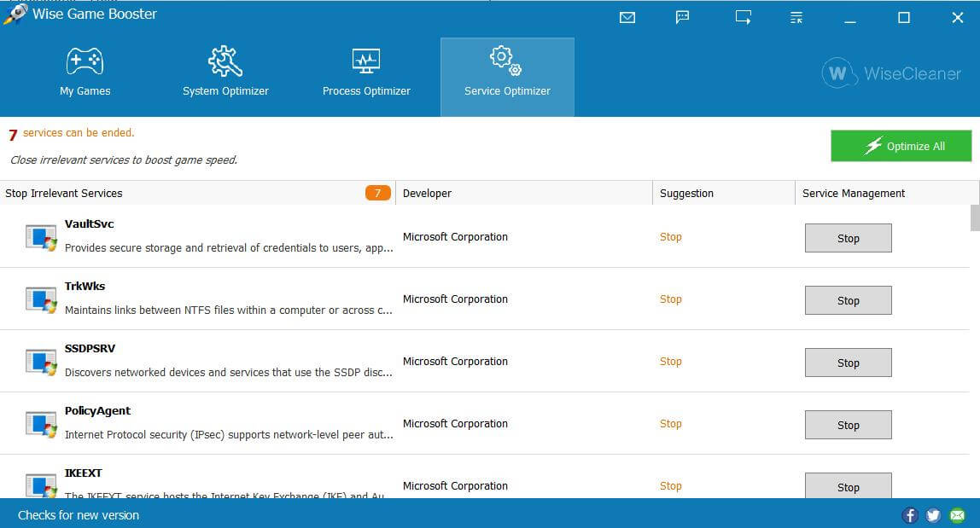This screenshot has height=528, width=980.
Task: Click the Stop suggestion in VaultSvc row
Action: 671,237
